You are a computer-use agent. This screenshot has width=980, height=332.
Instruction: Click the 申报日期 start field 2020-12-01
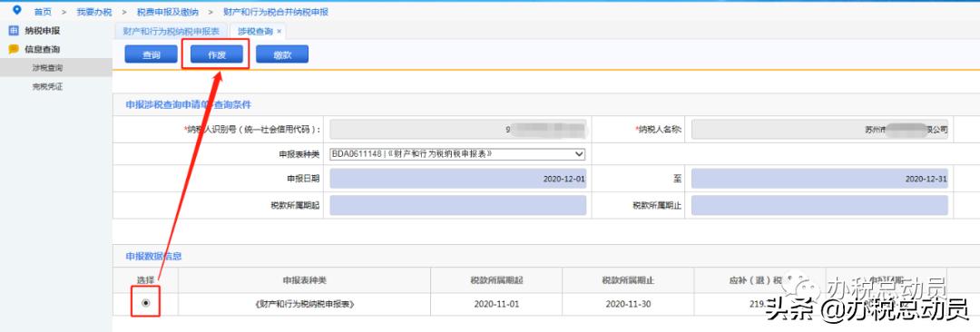click(458, 178)
